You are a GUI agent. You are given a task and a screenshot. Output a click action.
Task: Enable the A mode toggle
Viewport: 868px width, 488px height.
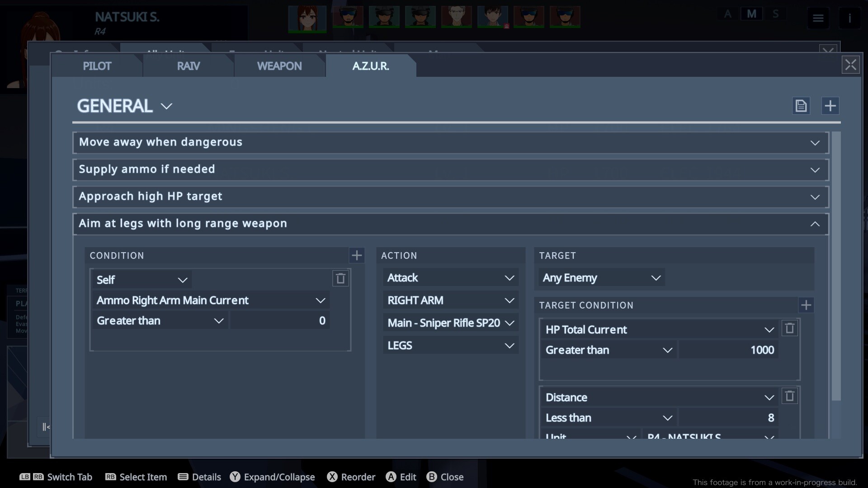pos(727,14)
